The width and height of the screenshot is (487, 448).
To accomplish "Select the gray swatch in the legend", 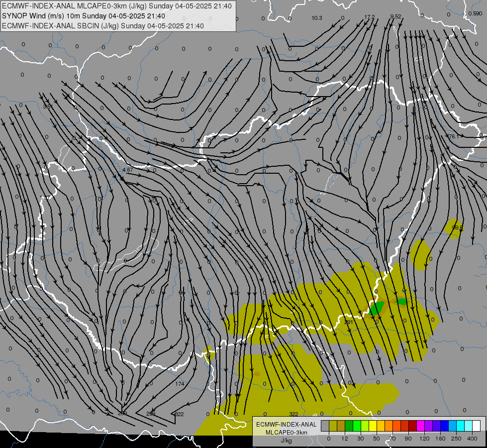I will pyautogui.click(x=325, y=426).
